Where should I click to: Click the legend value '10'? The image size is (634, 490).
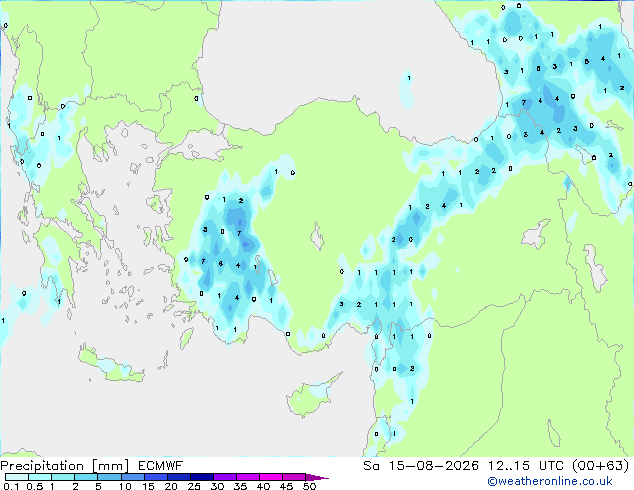coord(125,486)
